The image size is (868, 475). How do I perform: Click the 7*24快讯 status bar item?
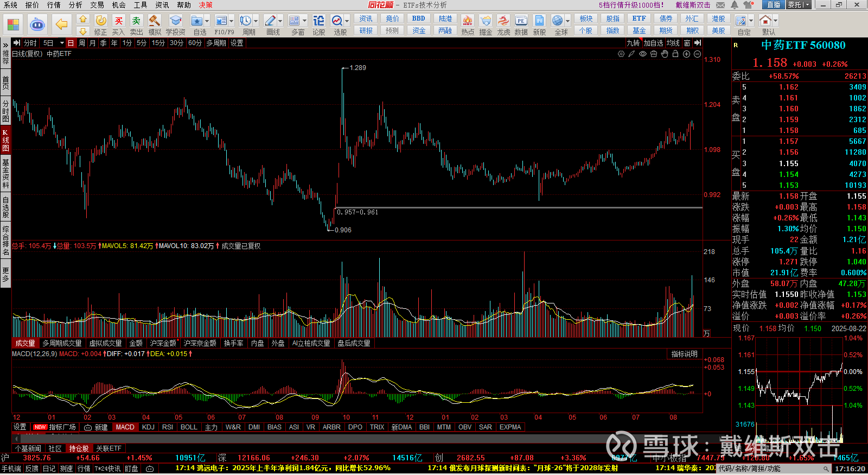pos(107,468)
